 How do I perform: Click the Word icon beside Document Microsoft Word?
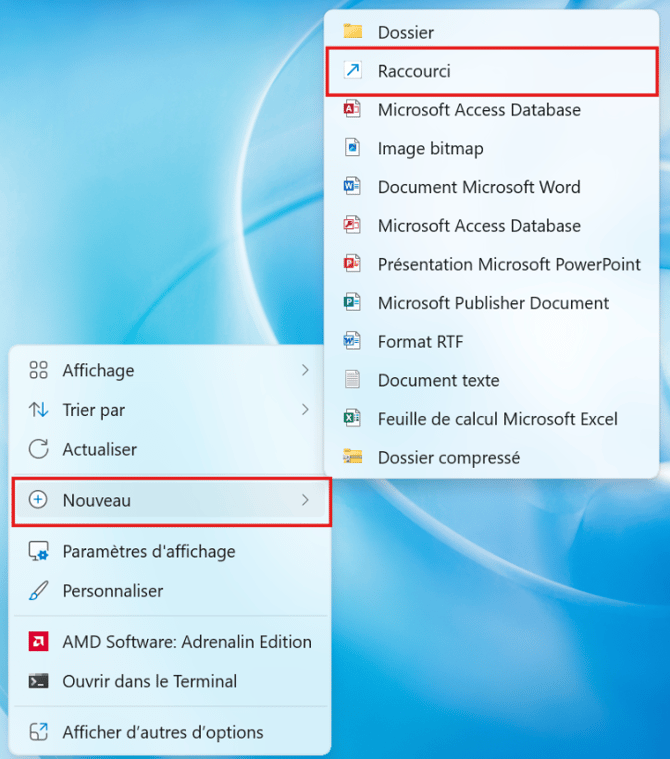click(352, 187)
